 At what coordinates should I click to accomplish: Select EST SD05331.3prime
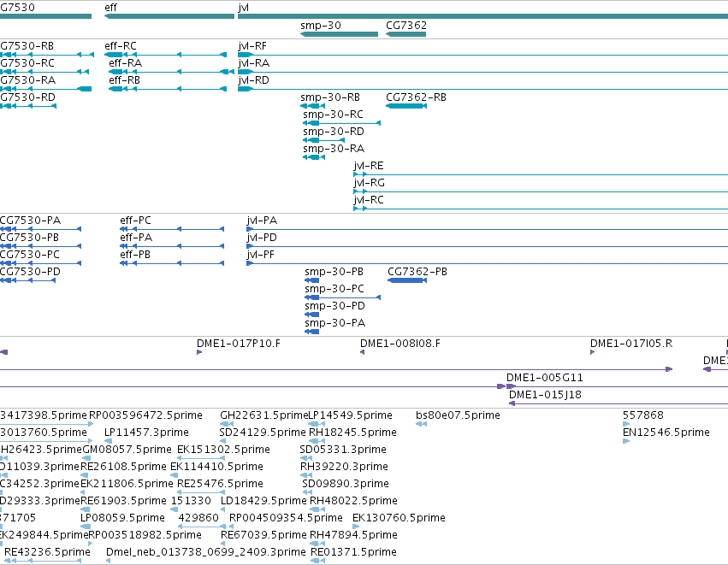306,459
